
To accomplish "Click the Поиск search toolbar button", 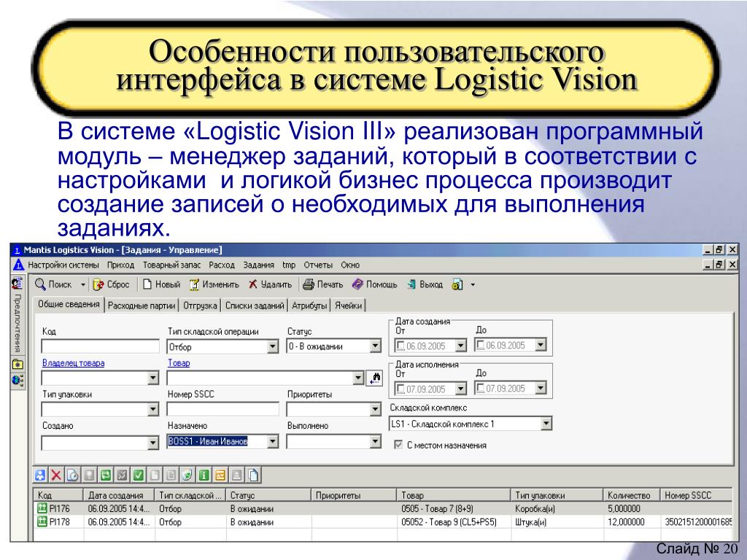I will coord(53,284).
